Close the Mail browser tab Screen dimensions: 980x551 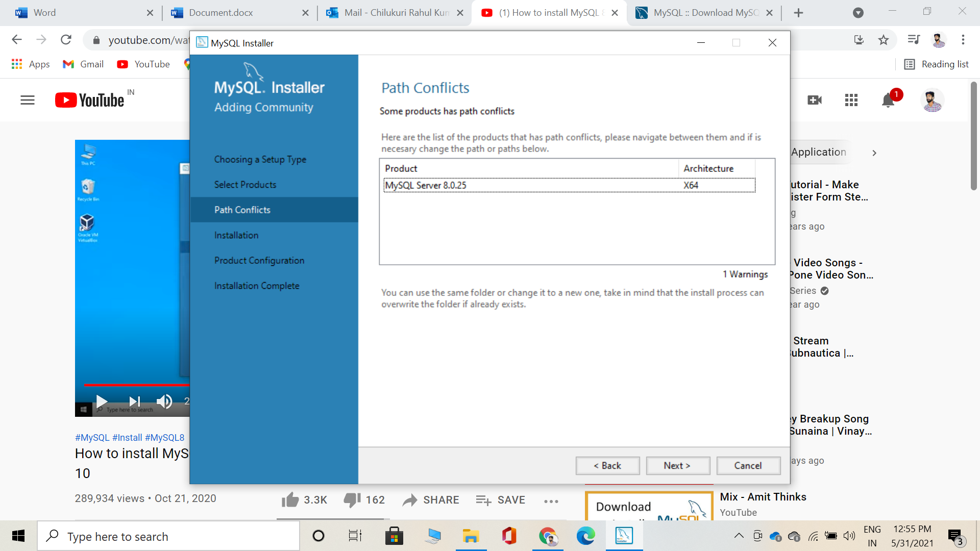[x=460, y=13]
